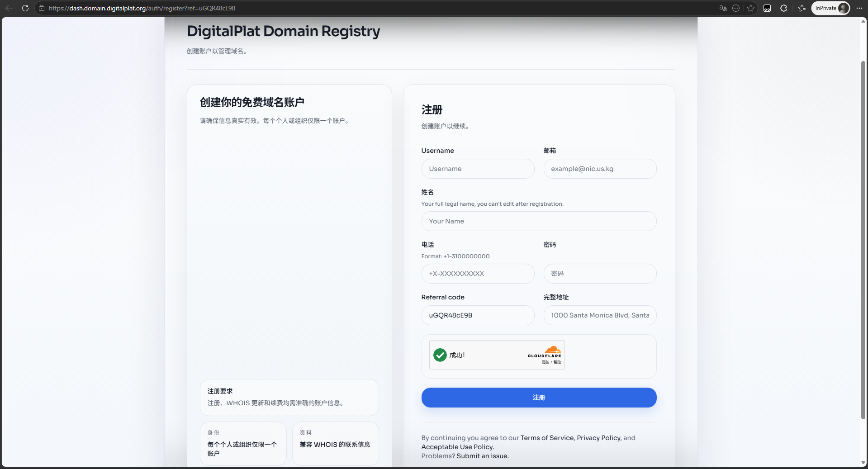Open the translate page icon
The width and height of the screenshot is (868, 469).
(723, 8)
